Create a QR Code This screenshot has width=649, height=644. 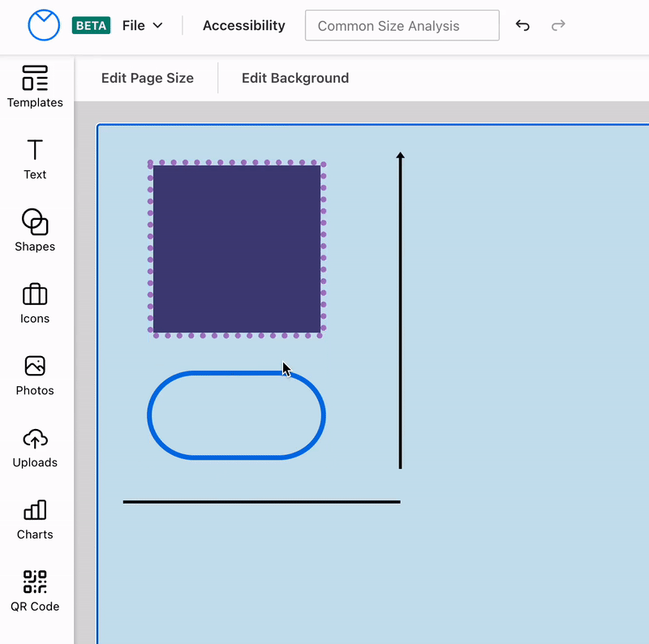pos(35,590)
